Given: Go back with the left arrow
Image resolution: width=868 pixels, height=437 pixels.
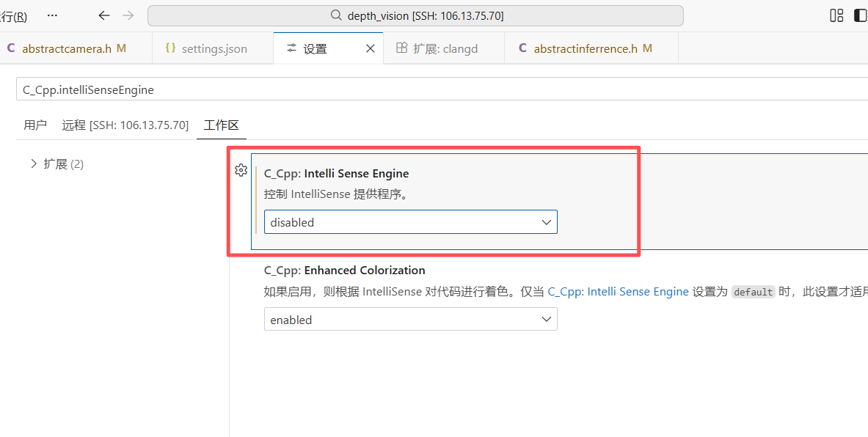Looking at the screenshot, I should [x=104, y=15].
